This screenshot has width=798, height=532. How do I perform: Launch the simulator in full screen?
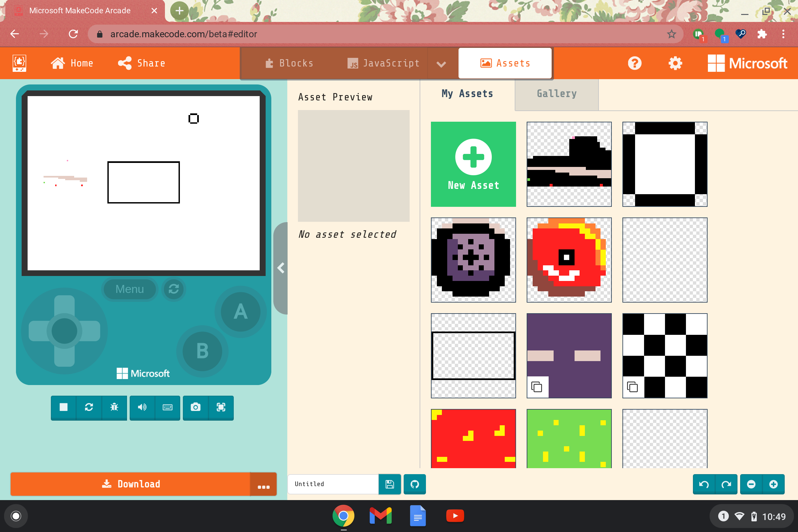click(x=221, y=407)
